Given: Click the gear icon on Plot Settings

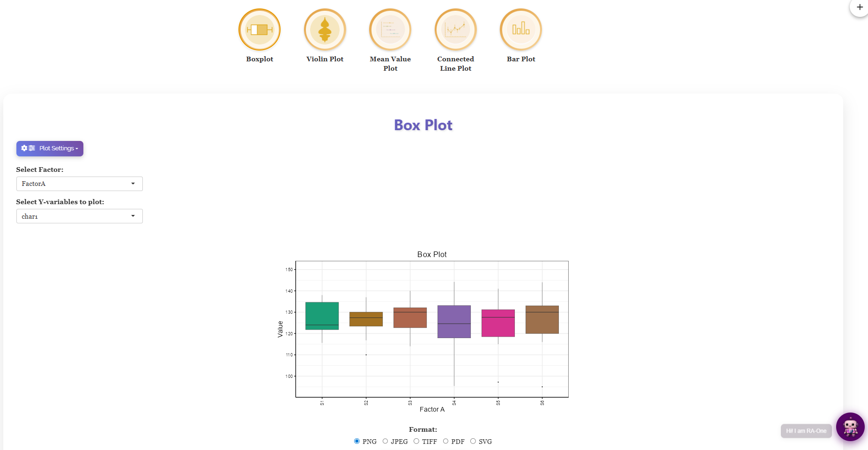Looking at the screenshot, I should pyautogui.click(x=24, y=148).
